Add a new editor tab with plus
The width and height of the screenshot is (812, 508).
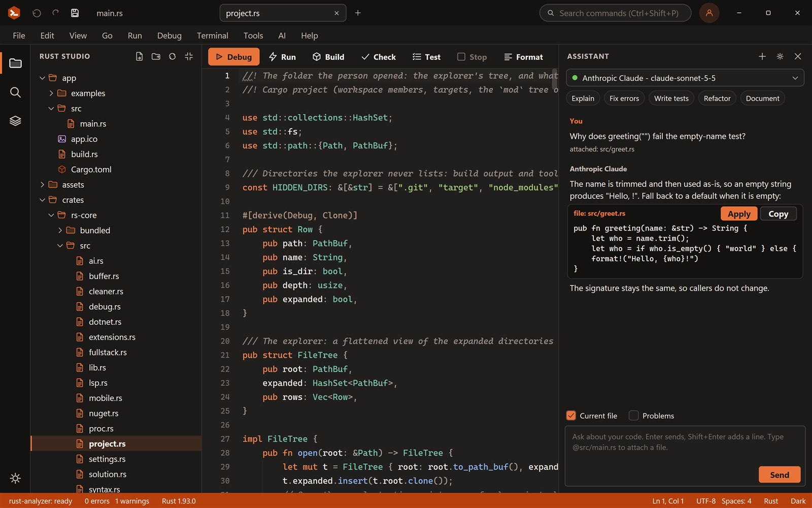pyautogui.click(x=358, y=13)
